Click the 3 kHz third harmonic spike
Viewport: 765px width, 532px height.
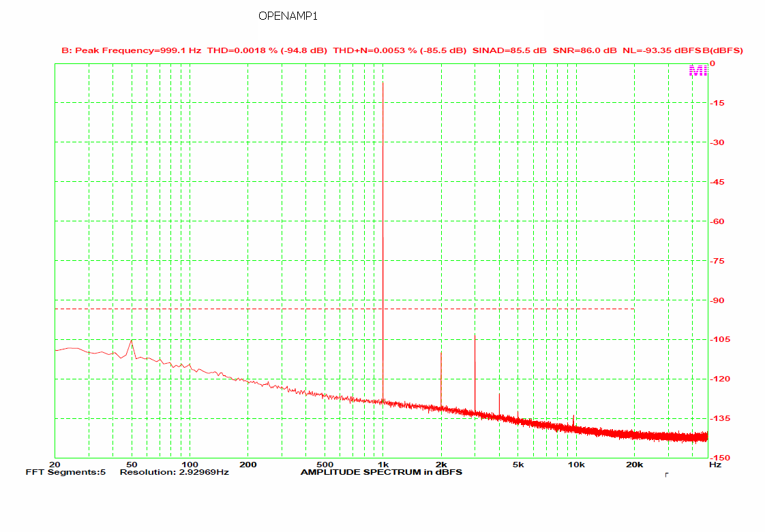[x=475, y=373]
